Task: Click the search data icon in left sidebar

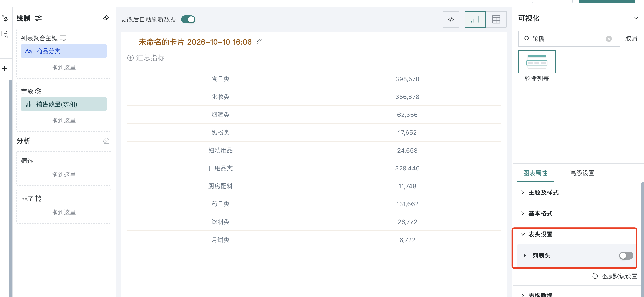Action: tap(5, 34)
